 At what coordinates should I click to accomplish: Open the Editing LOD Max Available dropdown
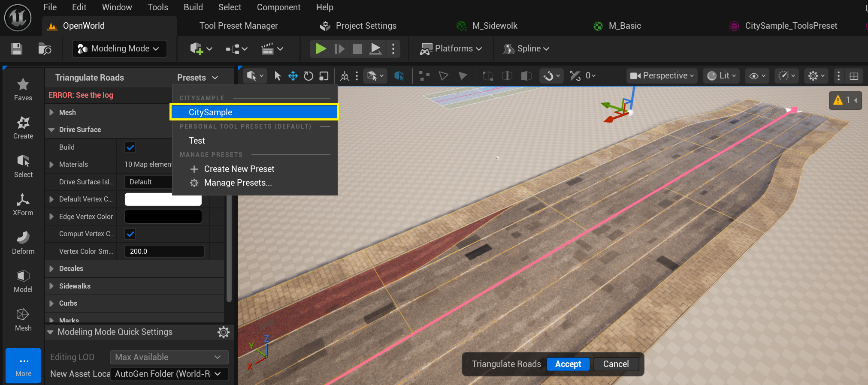[169, 357]
